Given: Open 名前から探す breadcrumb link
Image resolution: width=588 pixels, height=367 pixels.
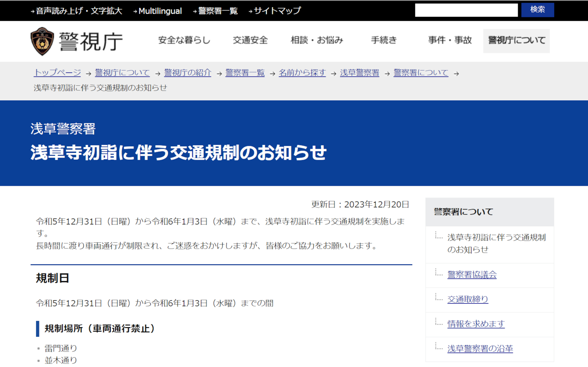Looking at the screenshot, I should 302,73.
